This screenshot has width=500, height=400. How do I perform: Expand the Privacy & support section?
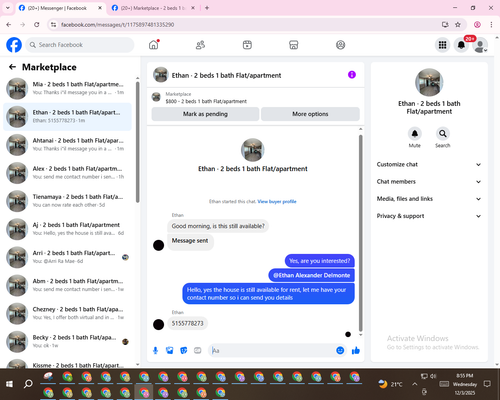pos(429,216)
